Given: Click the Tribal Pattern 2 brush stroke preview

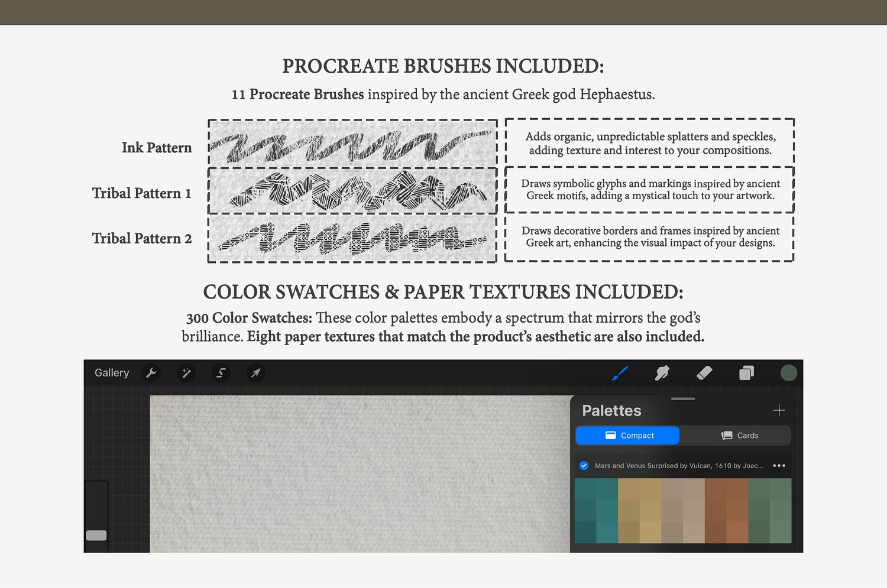Looking at the screenshot, I should click(352, 238).
